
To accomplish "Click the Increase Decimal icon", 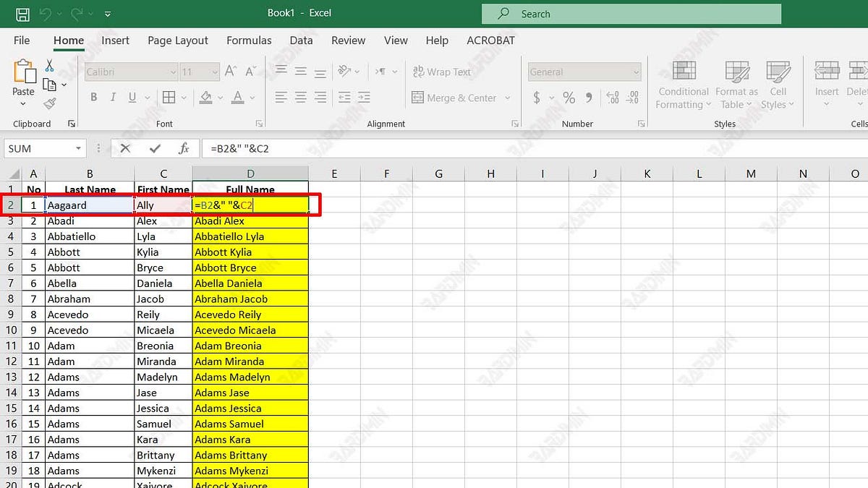I will pyautogui.click(x=612, y=96).
